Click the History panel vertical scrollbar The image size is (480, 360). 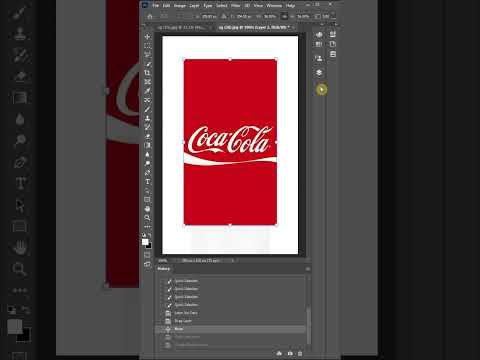click(308, 325)
